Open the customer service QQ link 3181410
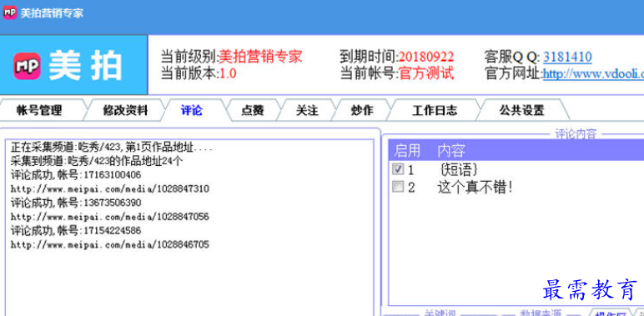The image size is (644, 316). [567, 57]
